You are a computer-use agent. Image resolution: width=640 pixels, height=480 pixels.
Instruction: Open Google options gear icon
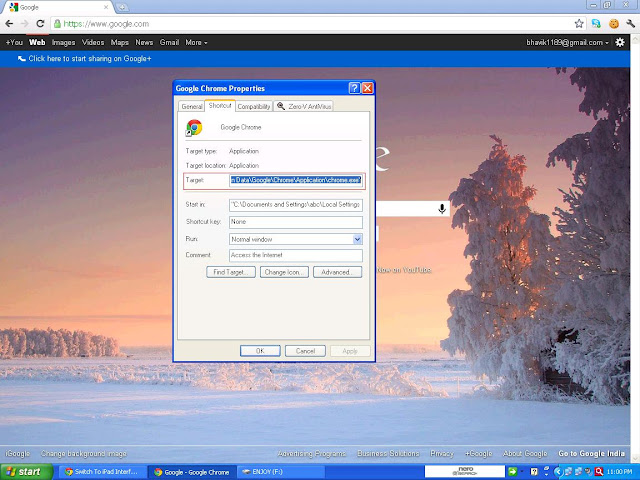pyautogui.click(x=620, y=42)
